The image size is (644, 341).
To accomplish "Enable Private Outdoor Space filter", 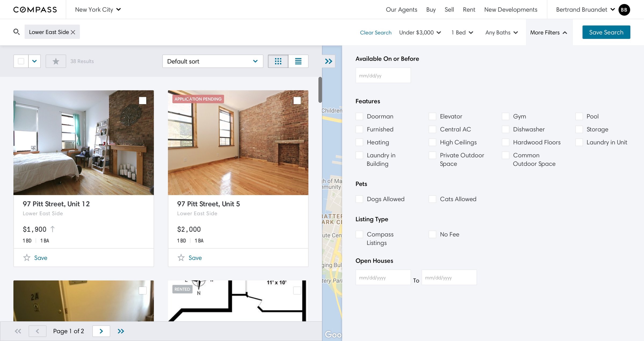I will click(432, 155).
